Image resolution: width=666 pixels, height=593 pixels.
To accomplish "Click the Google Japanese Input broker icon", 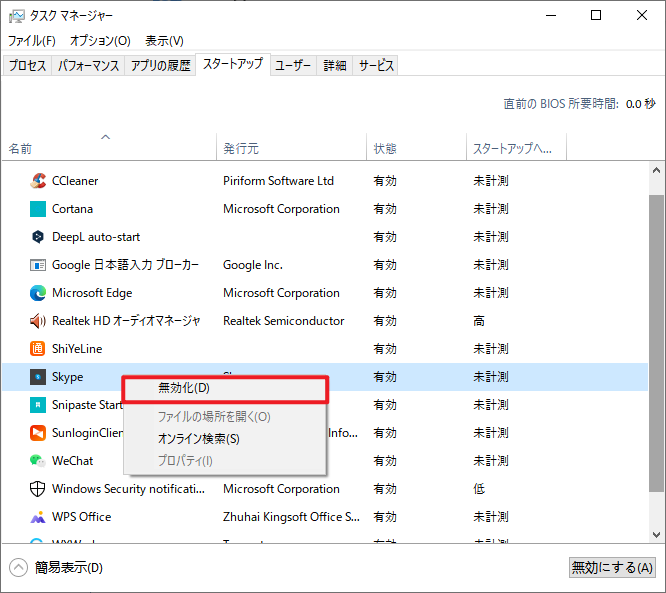I will click(38, 265).
